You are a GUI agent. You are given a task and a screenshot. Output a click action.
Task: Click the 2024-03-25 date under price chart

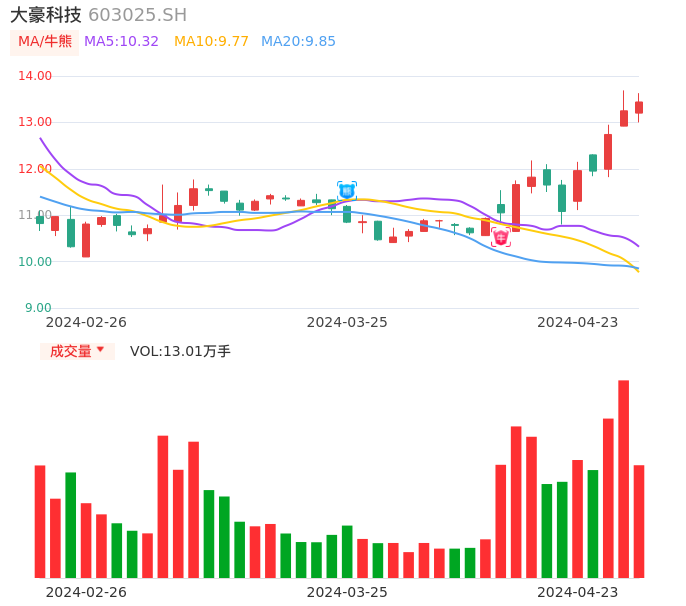tap(347, 322)
